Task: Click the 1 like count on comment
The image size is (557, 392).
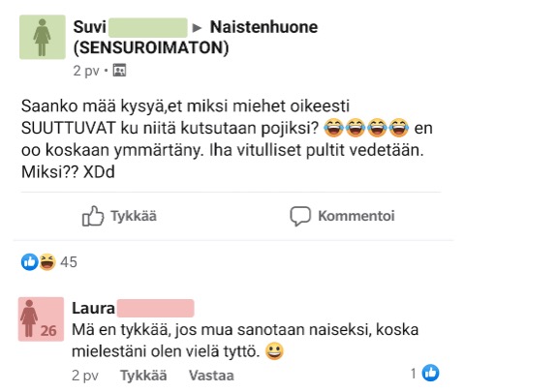Action: pos(414,374)
